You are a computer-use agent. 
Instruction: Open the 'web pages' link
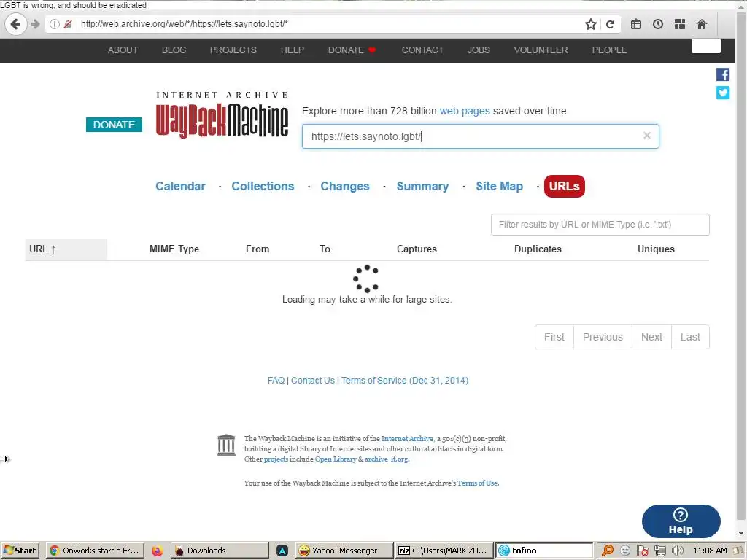click(465, 111)
